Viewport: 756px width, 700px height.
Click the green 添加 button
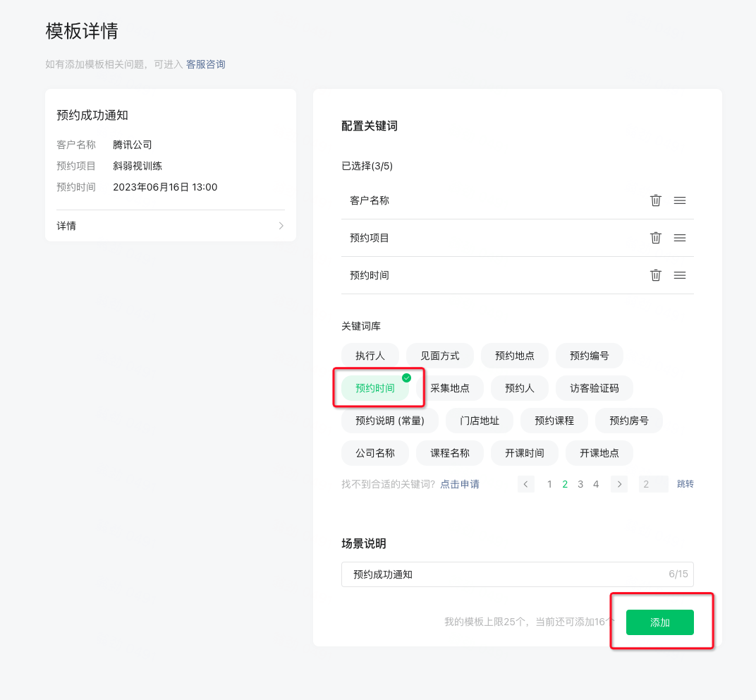[x=660, y=622]
